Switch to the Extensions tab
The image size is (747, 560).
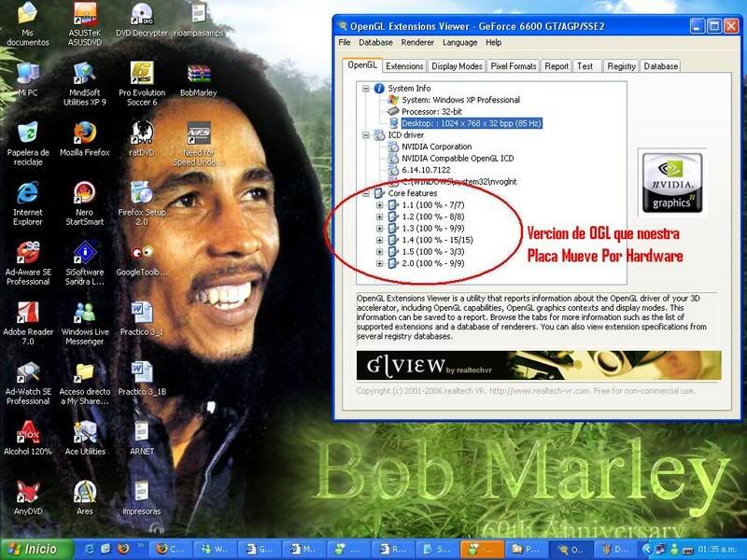pos(403,66)
